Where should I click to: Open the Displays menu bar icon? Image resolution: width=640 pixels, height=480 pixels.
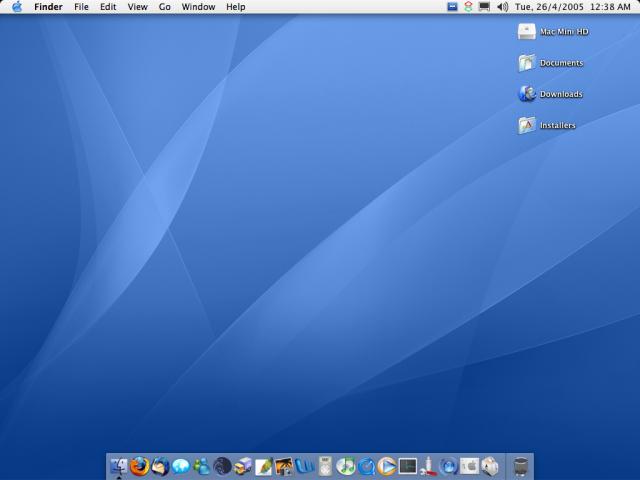pyautogui.click(x=484, y=7)
